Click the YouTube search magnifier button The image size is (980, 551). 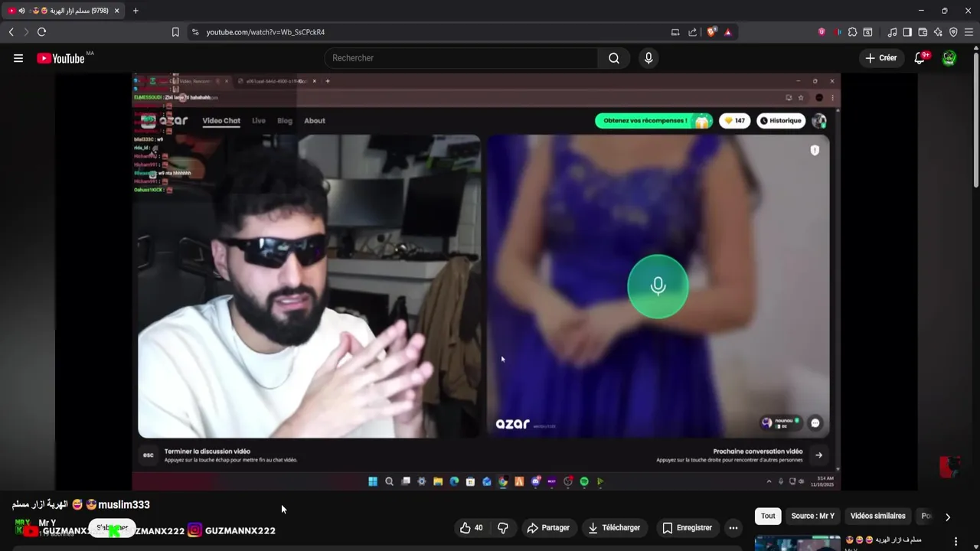point(614,58)
